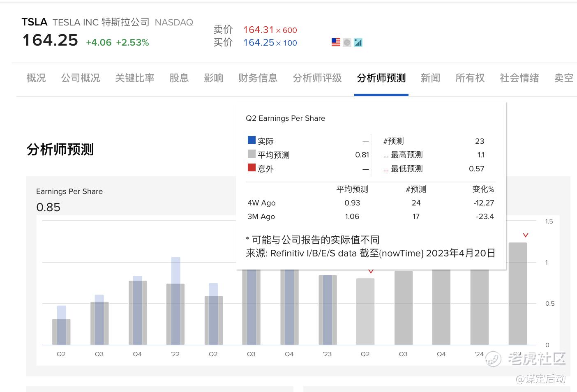Click the 买价 164.25 bid price
This screenshot has height=392, width=577.
click(258, 42)
